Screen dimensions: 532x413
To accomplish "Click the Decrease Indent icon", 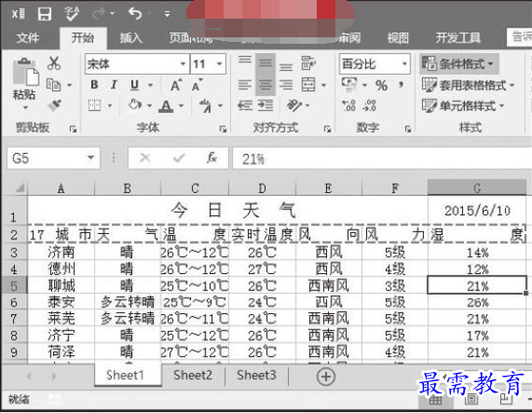I will pyautogui.click(x=245, y=105).
